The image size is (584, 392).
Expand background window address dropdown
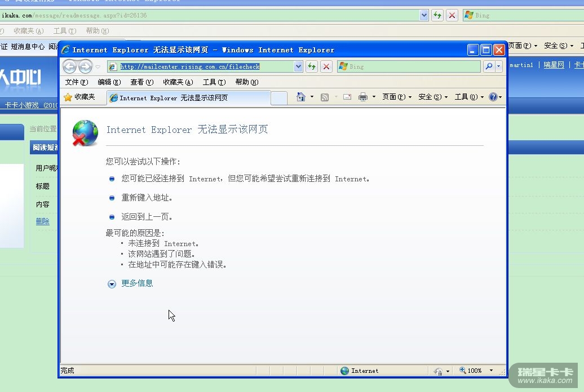coord(424,15)
